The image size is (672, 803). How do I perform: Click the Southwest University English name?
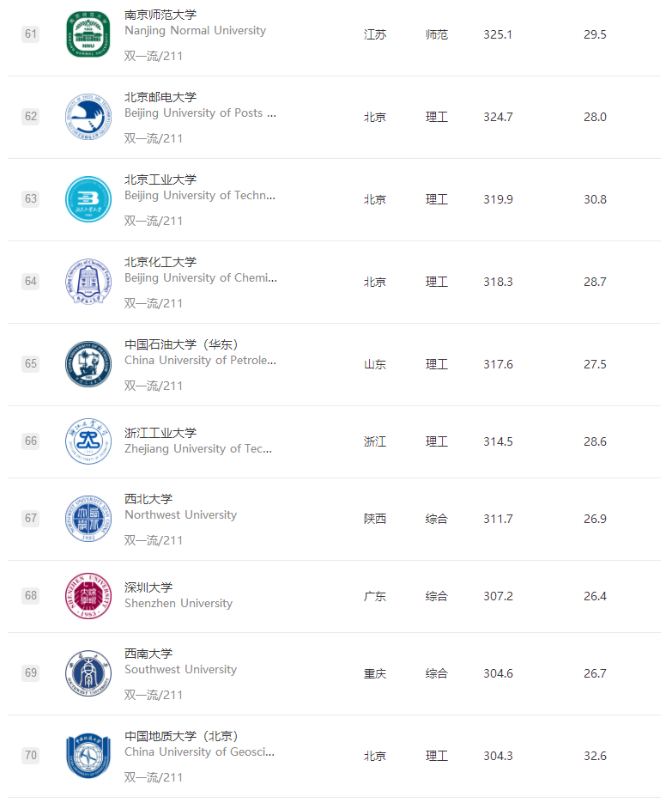tap(180, 670)
